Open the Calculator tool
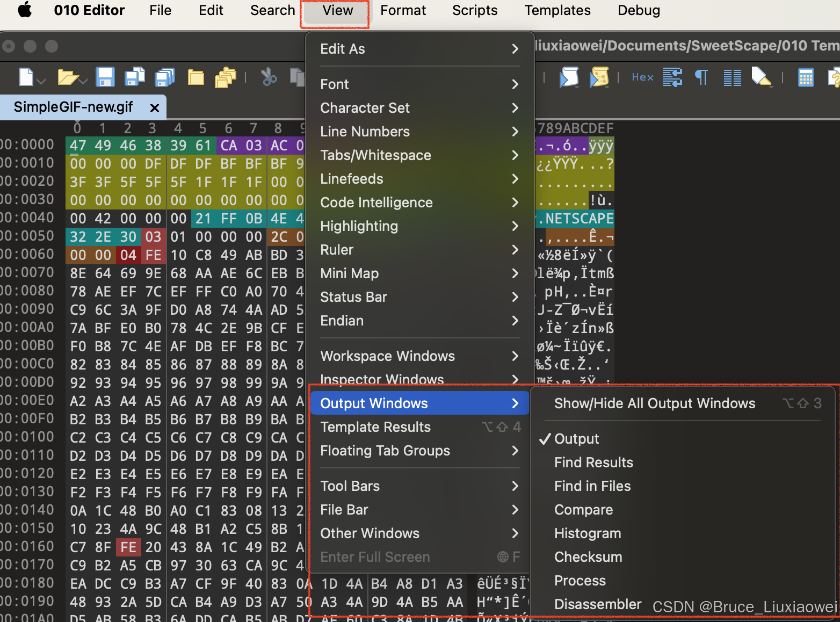Screen dimensions: 840x622 806,77
